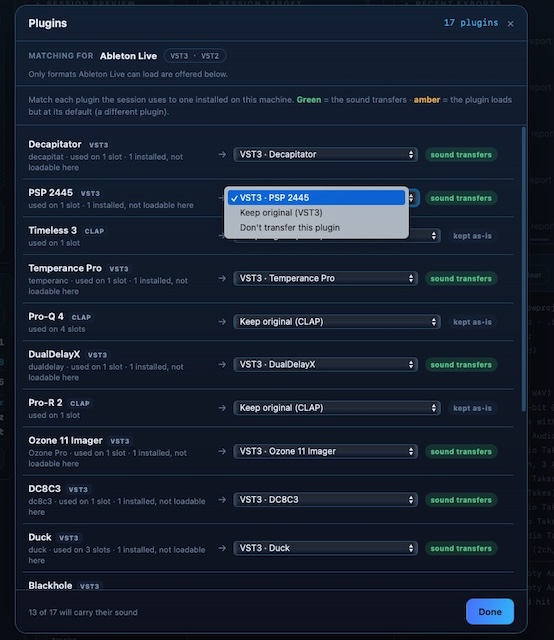Image resolution: width=554 pixels, height=640 pixels.
Task: Click the arrow icon beside Temperance Pro
Action: click(x=222, y=278)
